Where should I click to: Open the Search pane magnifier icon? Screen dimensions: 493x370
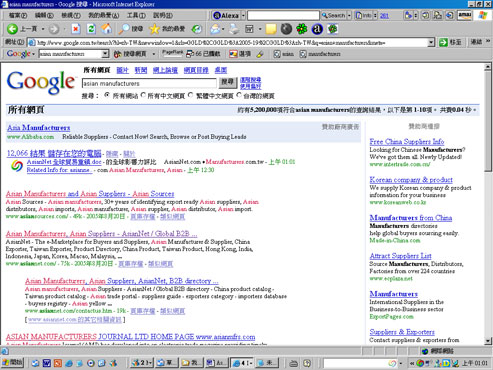click(124, 29)
